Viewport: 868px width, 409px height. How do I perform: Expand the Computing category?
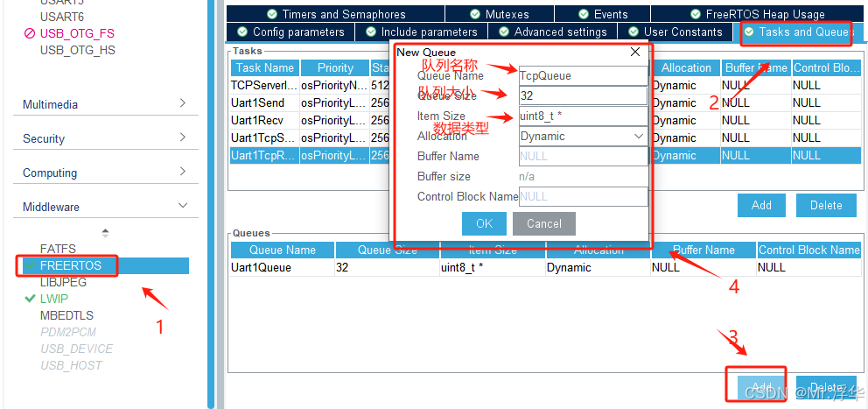(105, 173)
